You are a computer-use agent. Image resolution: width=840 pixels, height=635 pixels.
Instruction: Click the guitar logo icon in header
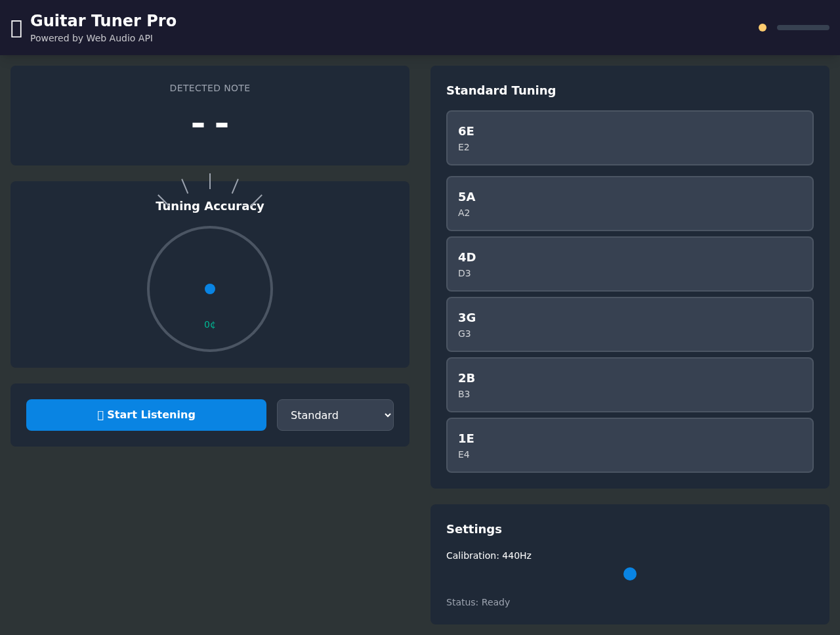click(16, 28)
